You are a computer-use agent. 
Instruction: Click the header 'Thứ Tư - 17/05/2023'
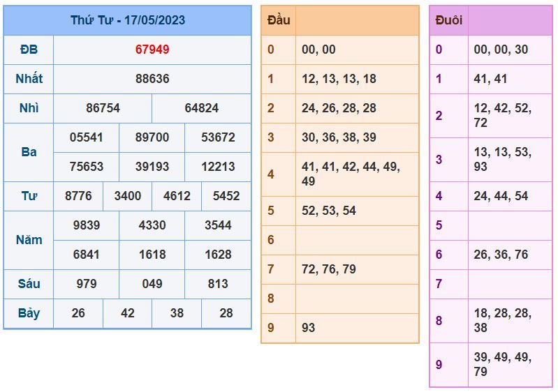pos(127,20)
